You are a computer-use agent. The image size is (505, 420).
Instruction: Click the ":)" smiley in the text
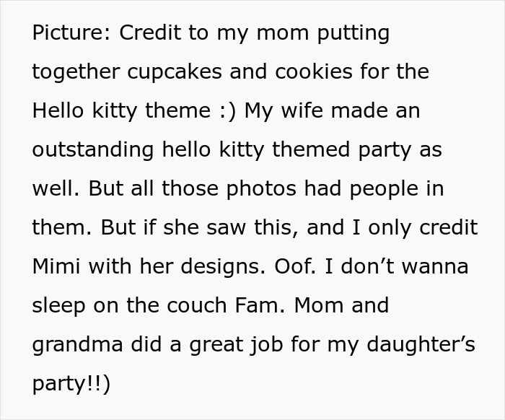coord(224,111)
